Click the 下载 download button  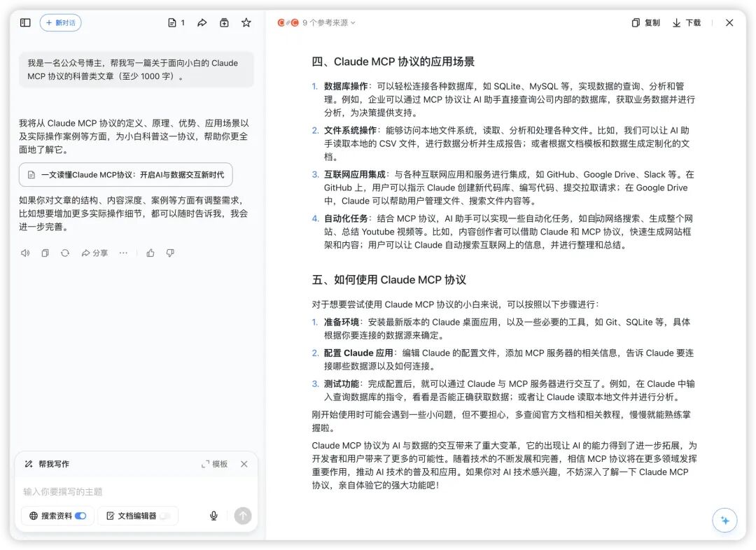click(687, 22)
